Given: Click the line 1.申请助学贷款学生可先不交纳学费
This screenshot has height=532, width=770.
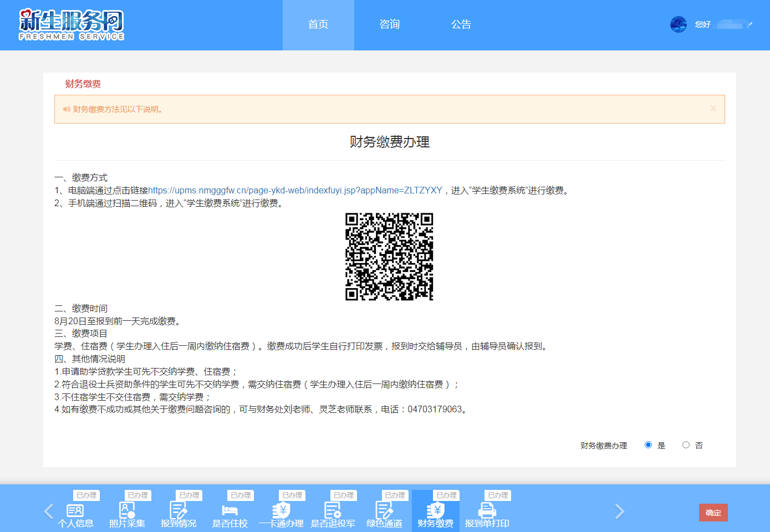Looking at the screenshot, I should [x=146, y=372].
